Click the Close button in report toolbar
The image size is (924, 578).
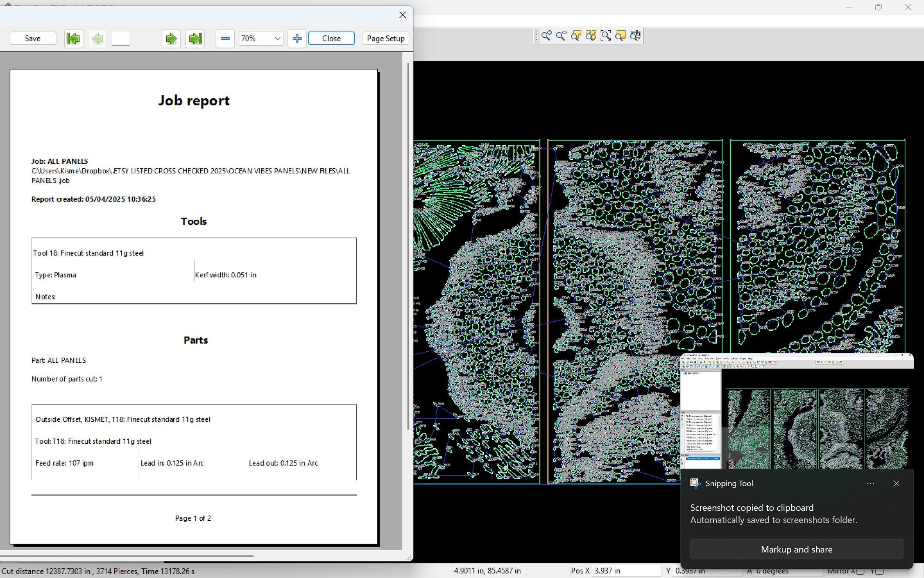point(331,38)
